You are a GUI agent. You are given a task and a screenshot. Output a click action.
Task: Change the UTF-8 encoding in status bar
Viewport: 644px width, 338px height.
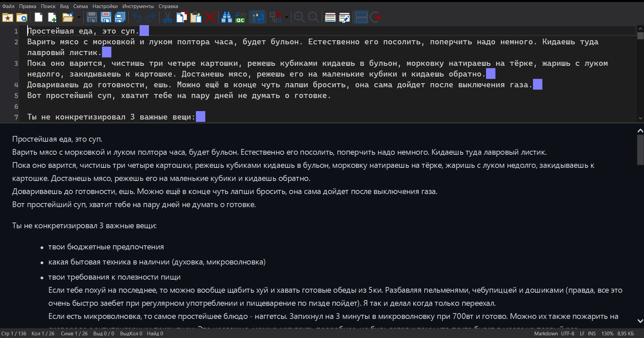568,334
